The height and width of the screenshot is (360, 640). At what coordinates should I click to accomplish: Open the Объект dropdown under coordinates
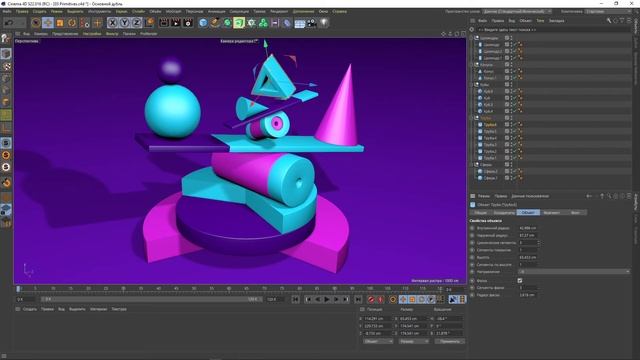[x=378, y=341]
